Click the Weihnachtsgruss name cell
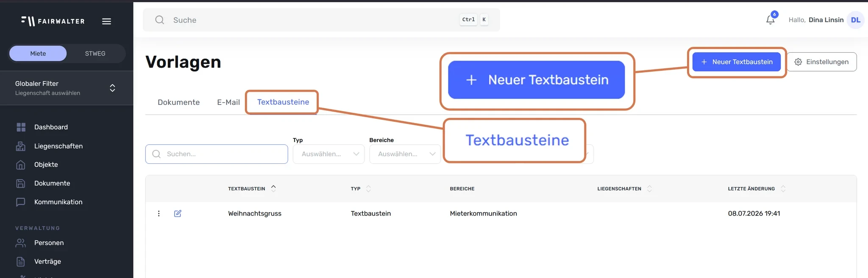The image size is (868, 278). pyautogui.click(x=255, y=213)
